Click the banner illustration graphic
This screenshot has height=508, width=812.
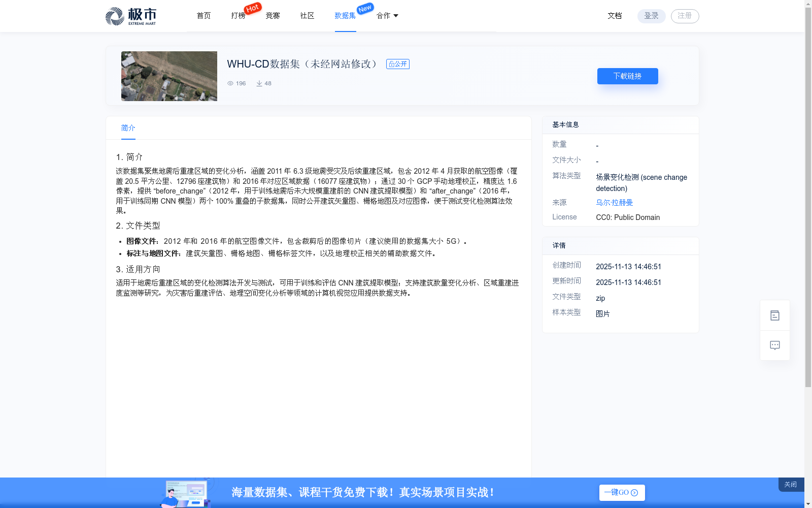(x=186, y=493)
